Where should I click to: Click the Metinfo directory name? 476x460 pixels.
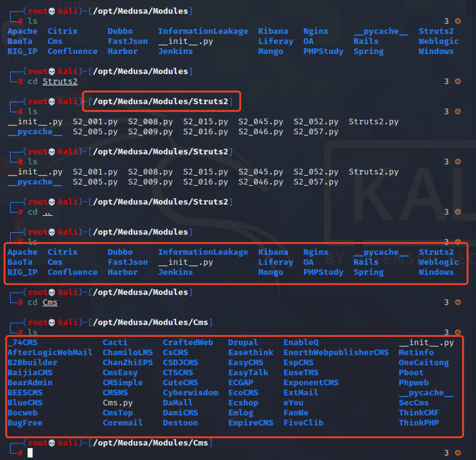(x=416, y=353)
